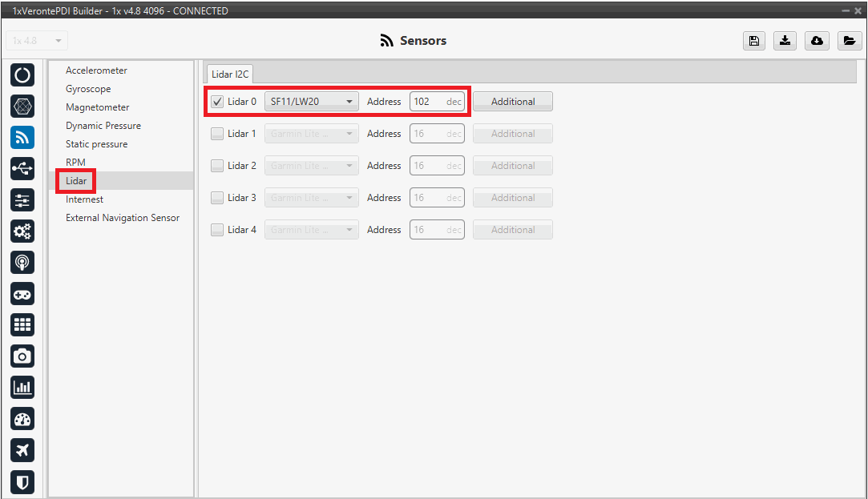Open the SF11/LW20 lidar type dropdown
The width and height of the screenshot is (868, 499).
tap(311, 102)
